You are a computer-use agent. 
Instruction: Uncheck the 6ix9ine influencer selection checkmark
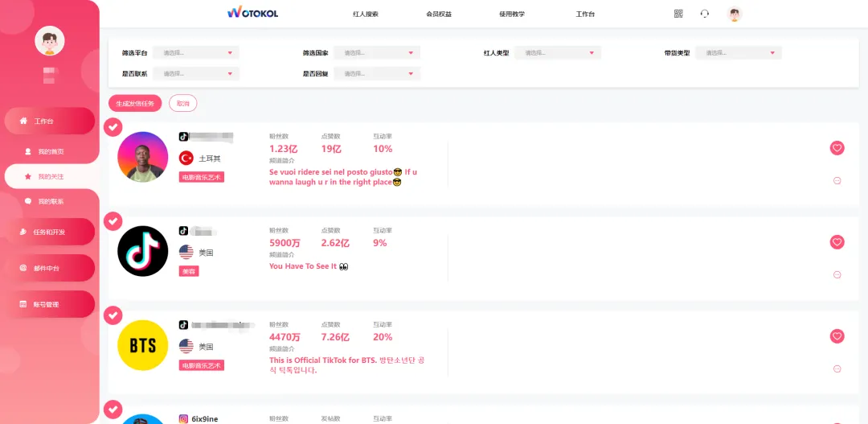pos(113,409)
